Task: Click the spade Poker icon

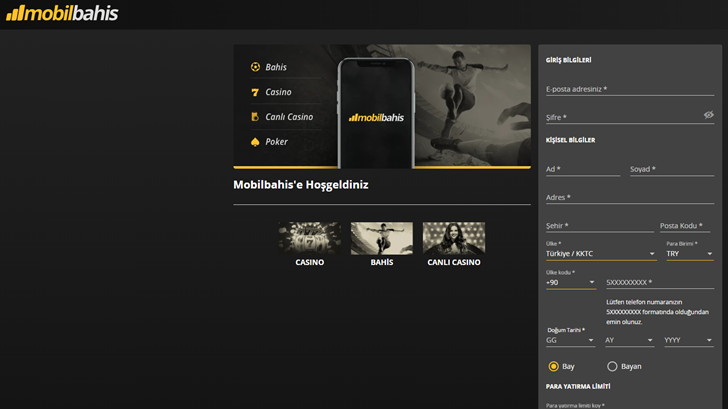Action: pos(255,142)
